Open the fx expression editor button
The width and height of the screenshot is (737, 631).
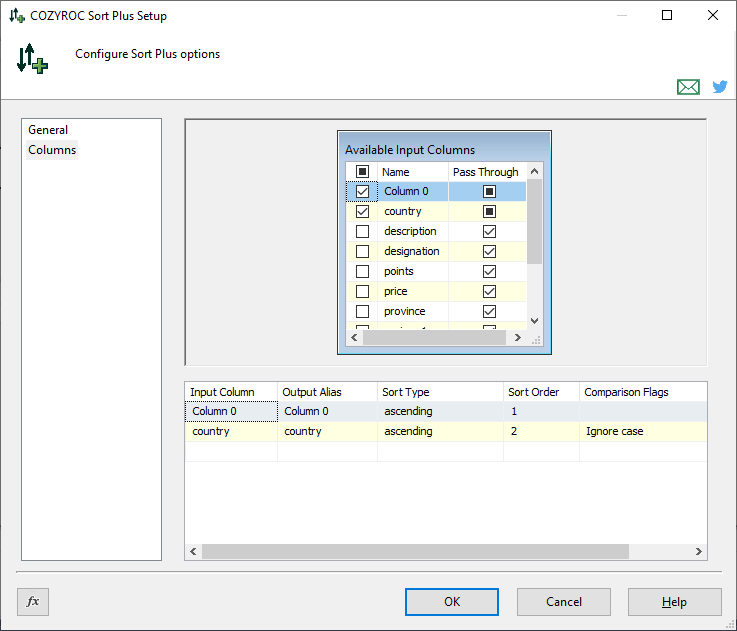33,601
